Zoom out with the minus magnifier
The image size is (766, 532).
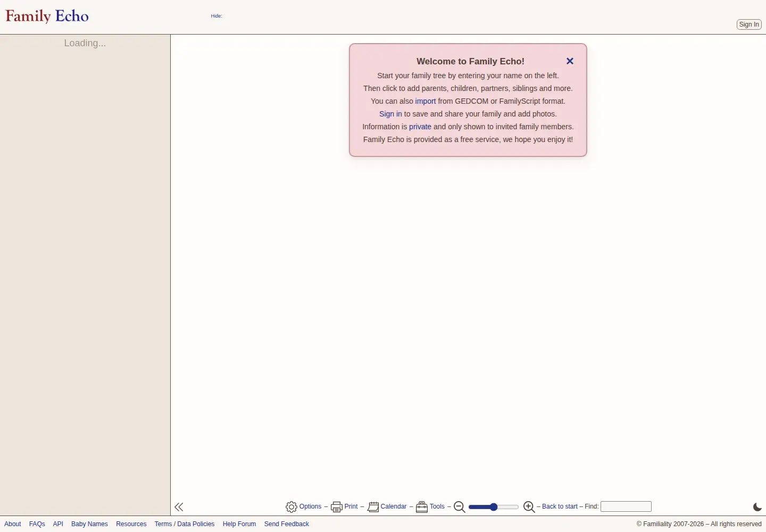(460, 507)
